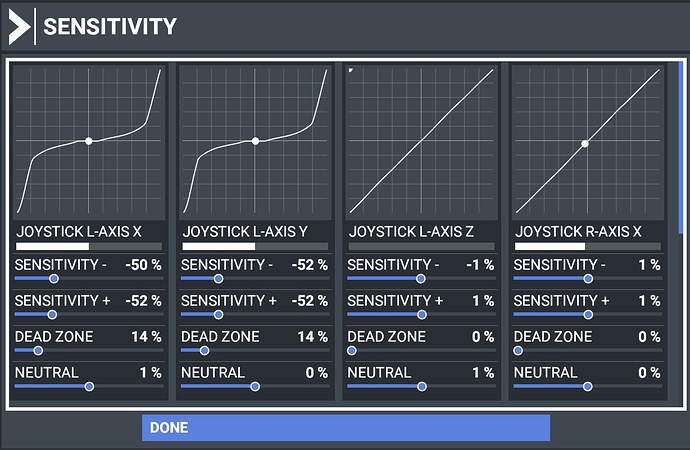Screen dimensions: 690x450
Task: Adjust Joystick R-Axis X Sensitivity - slider handle
Action: coord(588,279)
